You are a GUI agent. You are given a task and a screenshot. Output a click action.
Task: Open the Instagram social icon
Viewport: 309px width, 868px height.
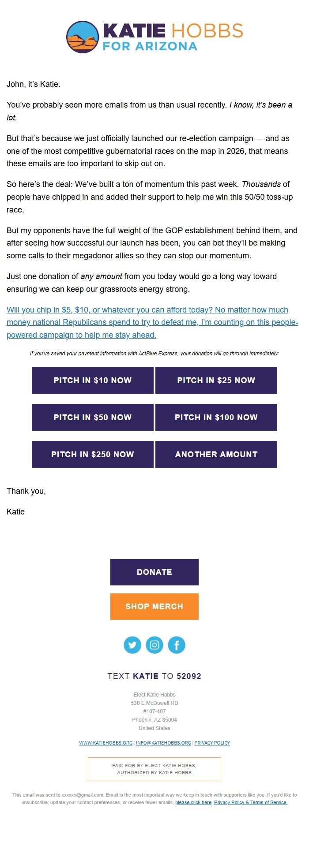[154, 645]
